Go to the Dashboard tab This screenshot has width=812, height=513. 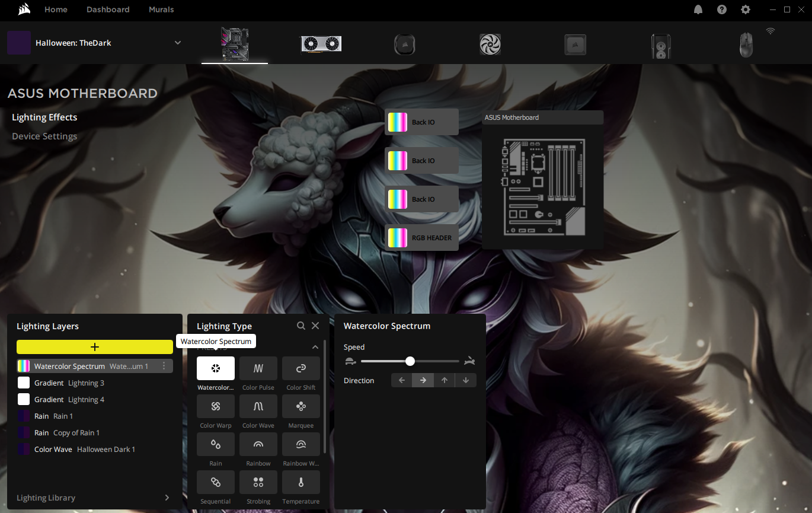[108, 9]
